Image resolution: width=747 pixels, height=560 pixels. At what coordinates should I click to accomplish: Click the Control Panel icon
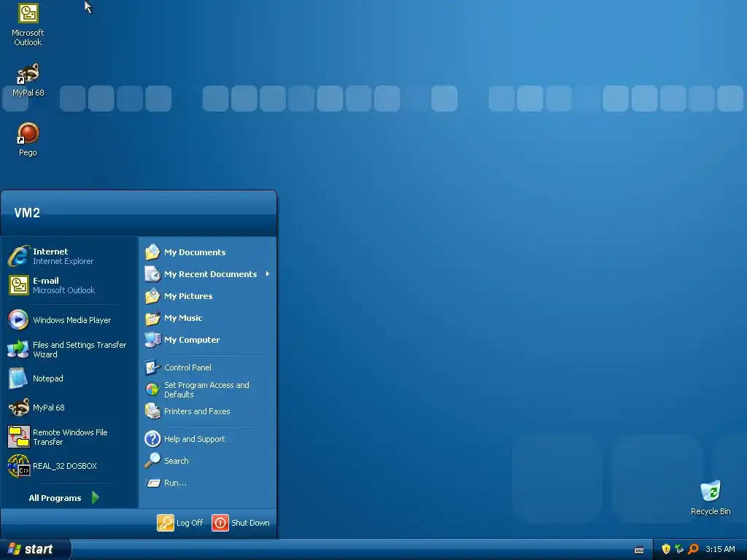pos(152,367)
